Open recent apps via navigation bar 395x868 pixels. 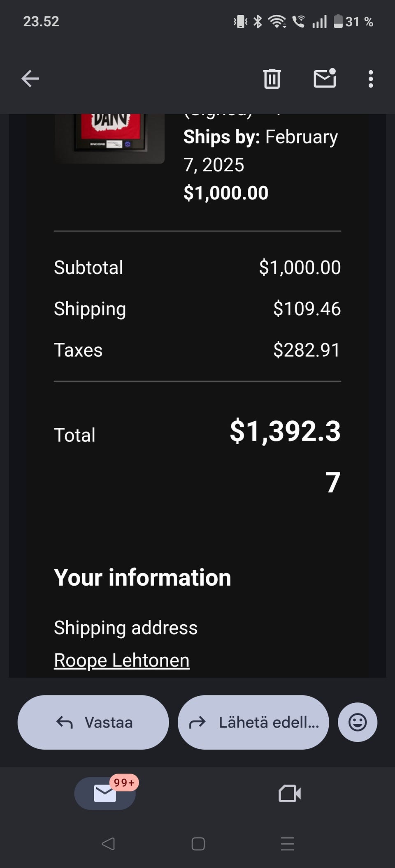point(287,844)
